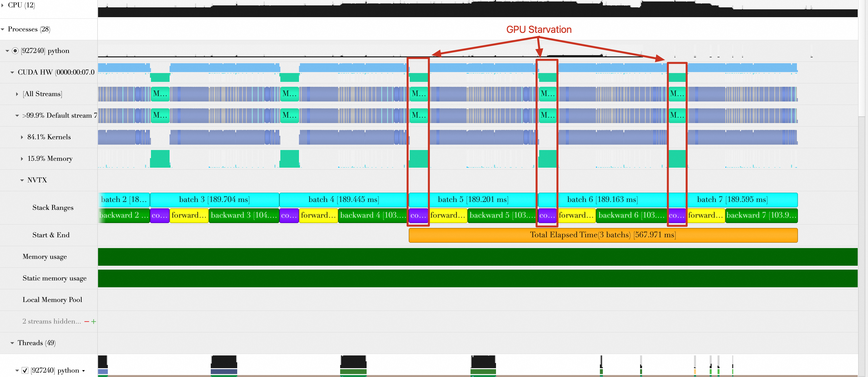Collapse the Processes (28) tree
This screenshot has height=377, width=868.
[x=3, y=29]
